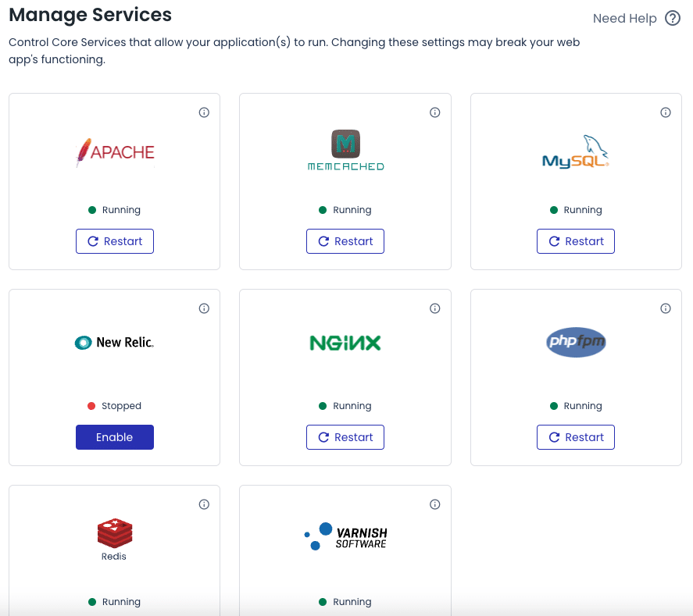Click the Apache logo
Screen dimensions: 693x616
115,152
